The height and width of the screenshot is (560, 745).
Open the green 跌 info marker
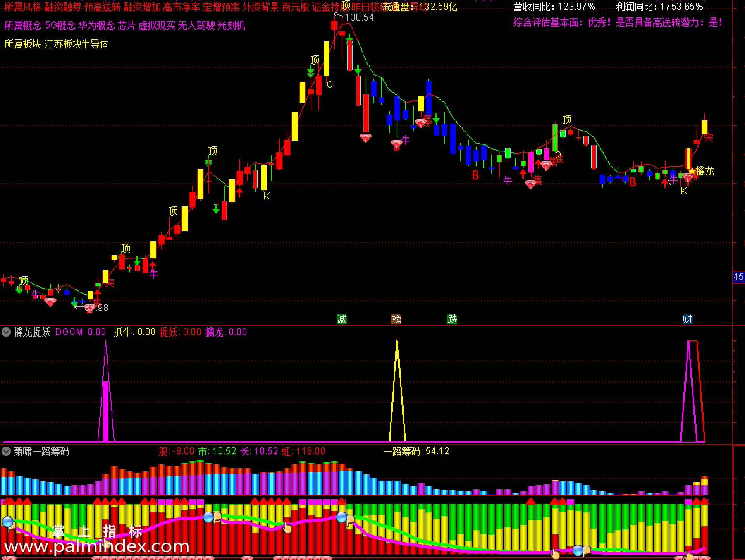[452, 319]
